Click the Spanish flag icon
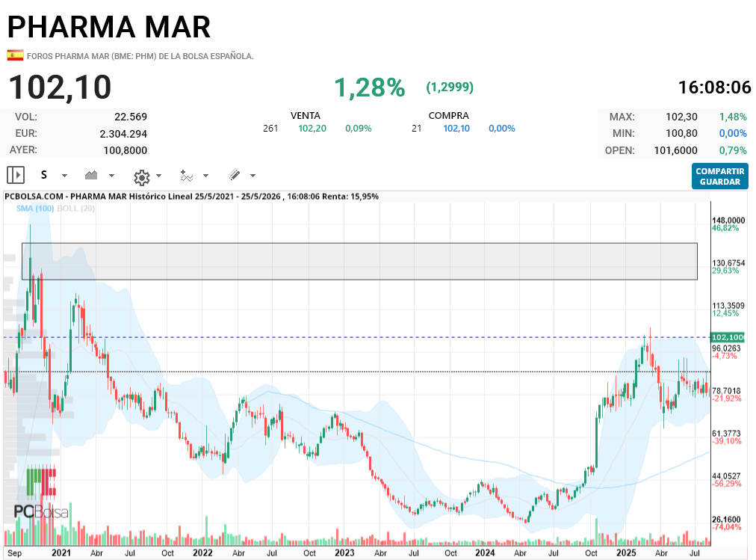756x560 pixels. [x=15, y=55]
